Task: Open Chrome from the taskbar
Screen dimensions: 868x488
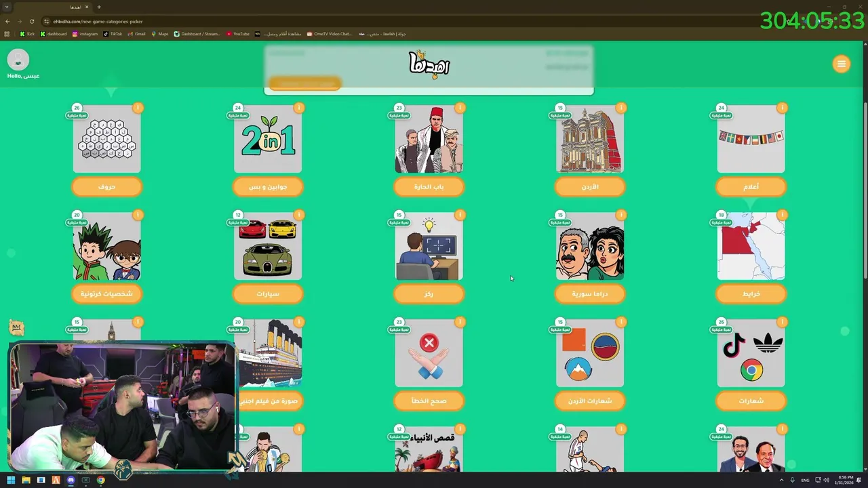Action: [100, 480]
